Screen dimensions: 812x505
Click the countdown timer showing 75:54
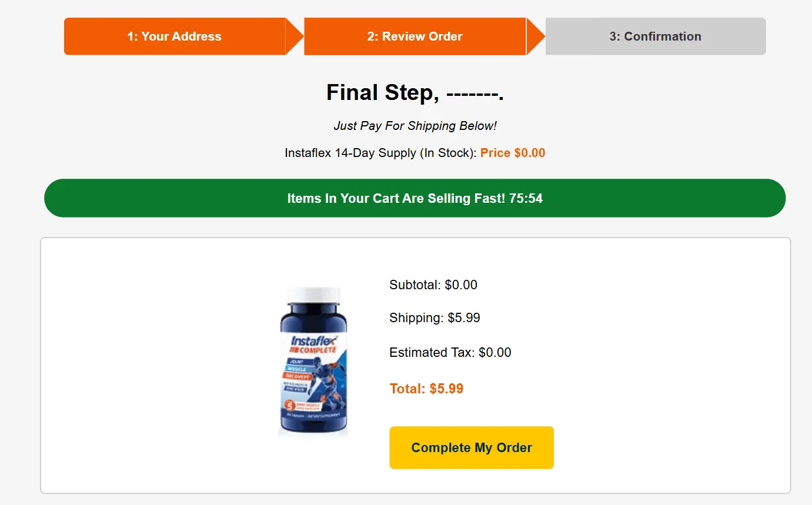coord(528,198)
